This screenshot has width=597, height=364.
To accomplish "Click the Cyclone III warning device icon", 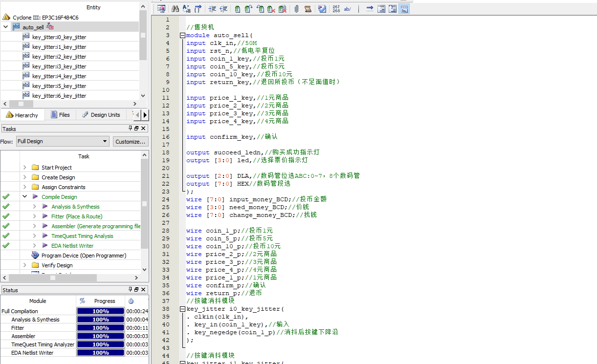I will click(6, 17).
